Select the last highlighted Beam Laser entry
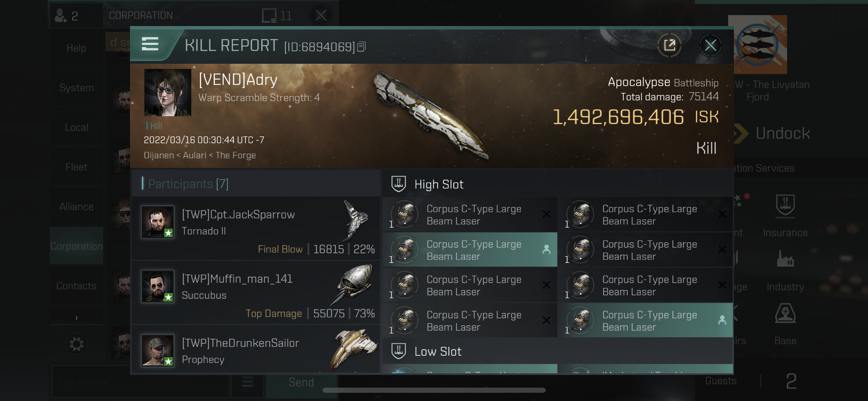 (646, 320)
